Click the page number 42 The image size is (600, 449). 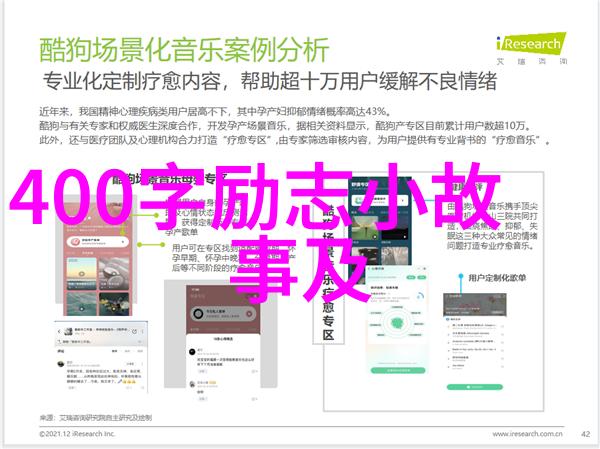(585, 434)
